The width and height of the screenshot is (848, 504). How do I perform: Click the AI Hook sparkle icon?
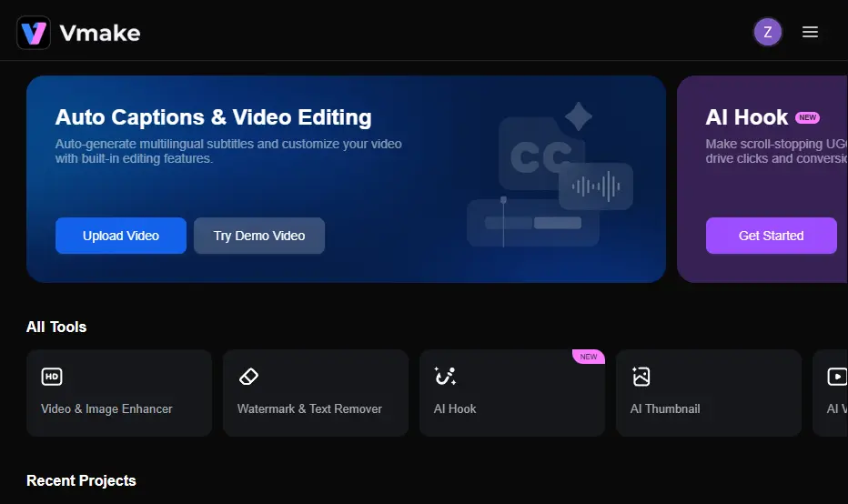pos(445,376)
